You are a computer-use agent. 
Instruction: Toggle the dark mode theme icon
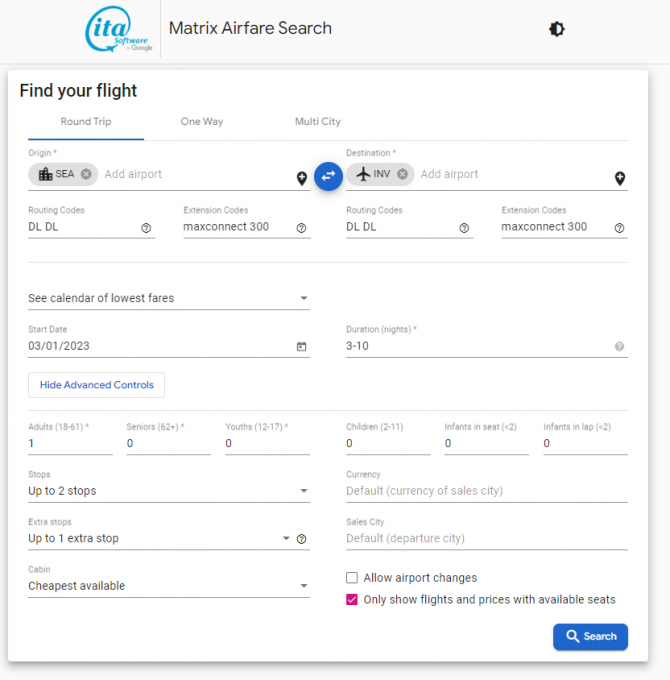tap(557, 29)
